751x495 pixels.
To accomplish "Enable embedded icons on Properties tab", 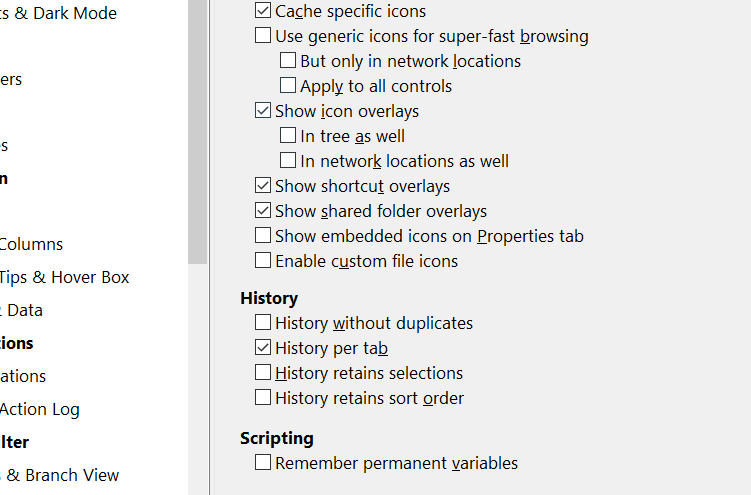I will tap(263, 237).
